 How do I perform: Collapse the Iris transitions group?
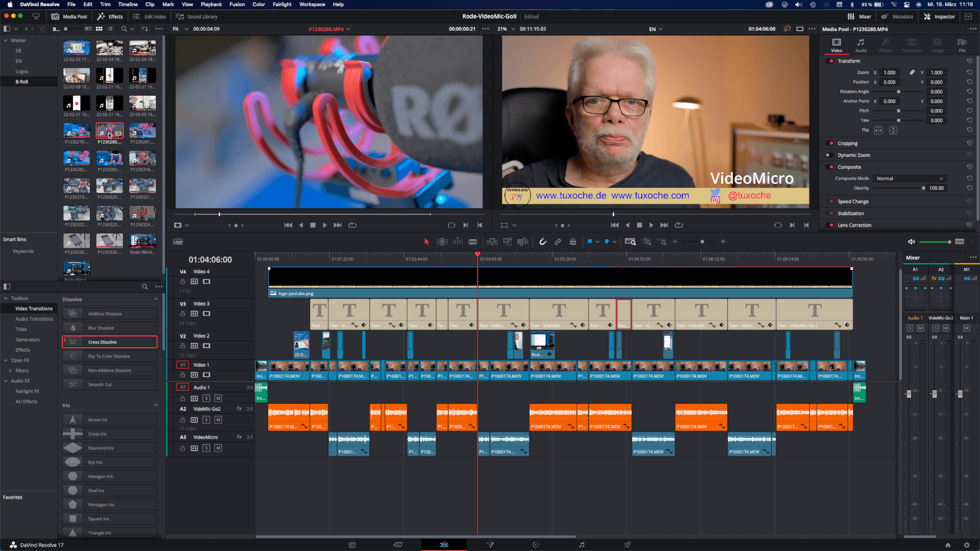(x=156, y=406)
